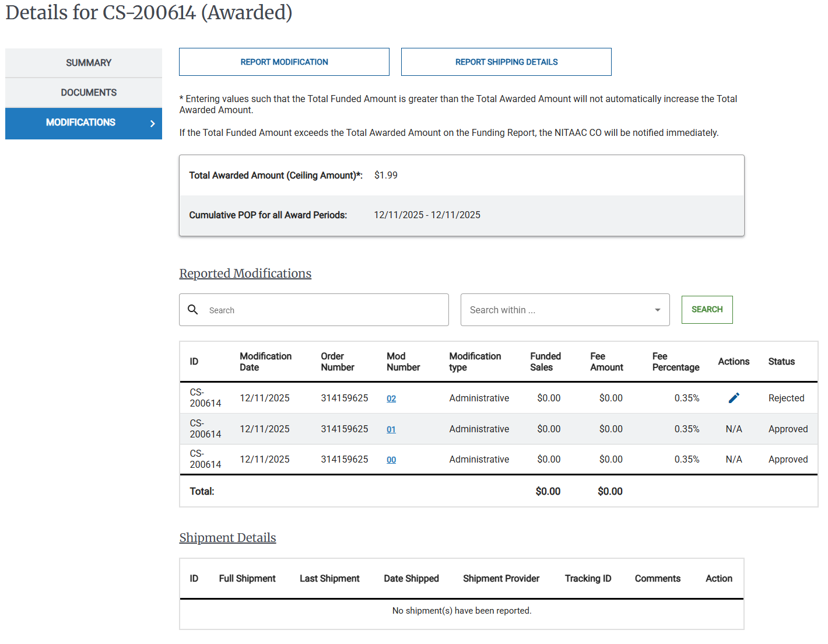Click the REPORT MODIFICATION button
Screen dimensions: 828x644
tap(284, 61)
